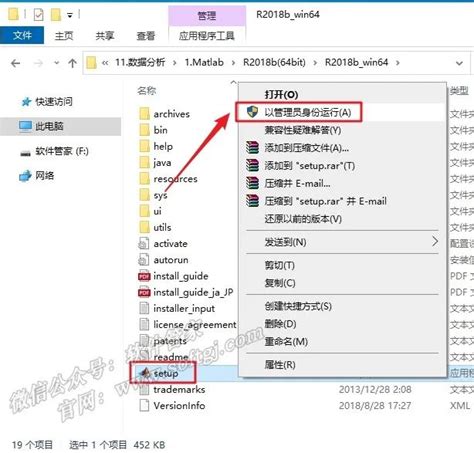
Task: Show hidden breadcrumb path chevrons
Action: [x=105, y=63]
